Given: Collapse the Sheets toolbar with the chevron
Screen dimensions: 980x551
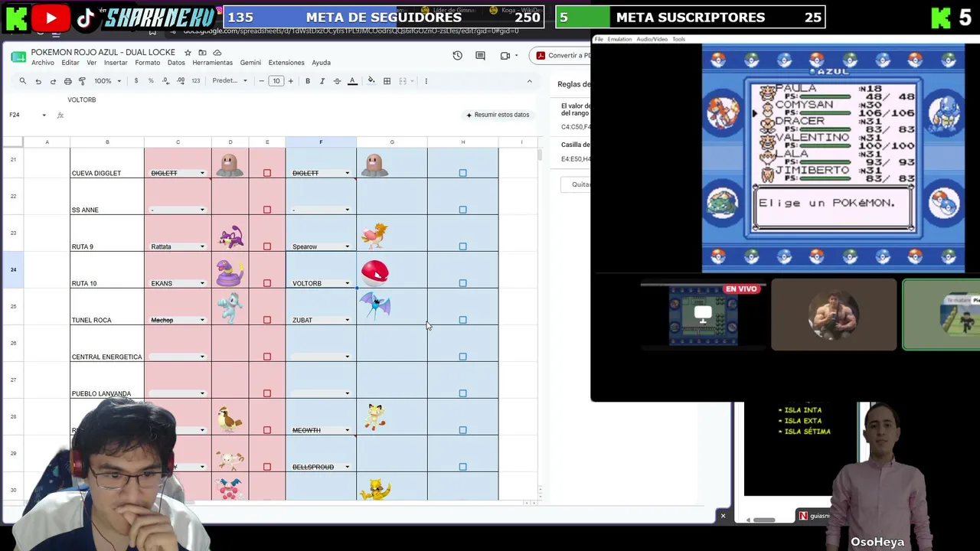Looking at the screenshot, I should 529,81.
